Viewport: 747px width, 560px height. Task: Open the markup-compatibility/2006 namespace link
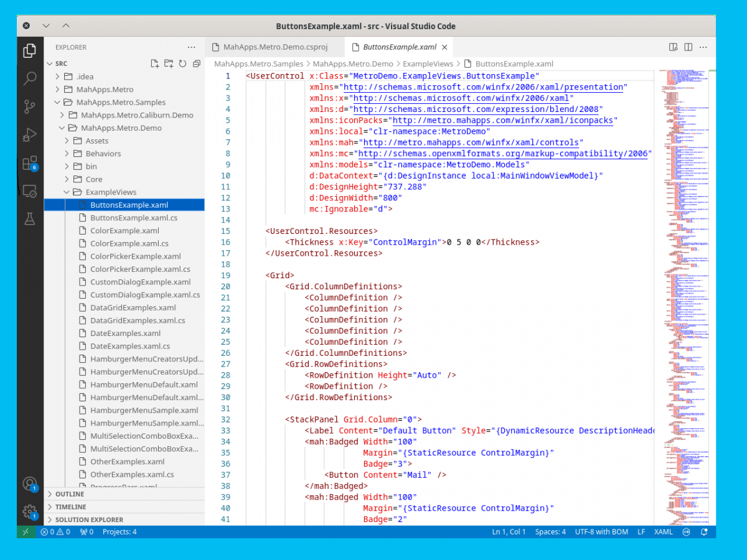[x=502, y=154]
